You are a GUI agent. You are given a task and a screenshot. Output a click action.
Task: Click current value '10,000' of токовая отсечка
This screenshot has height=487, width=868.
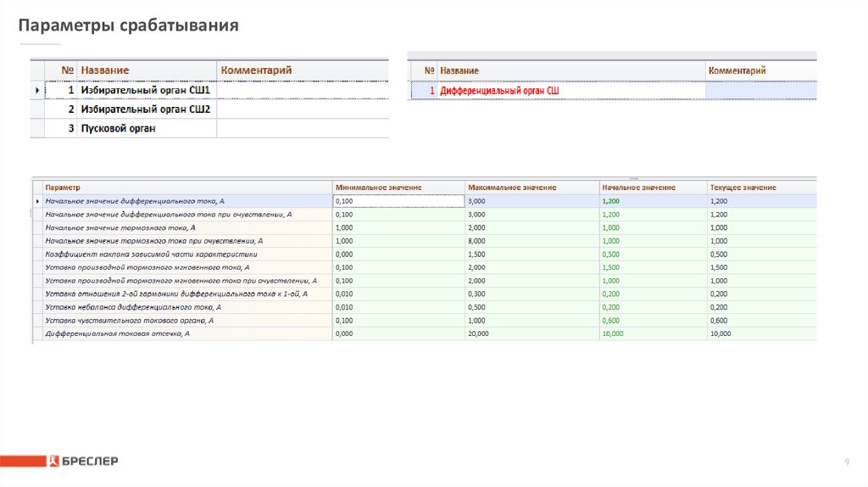click(x=762, y=333)
